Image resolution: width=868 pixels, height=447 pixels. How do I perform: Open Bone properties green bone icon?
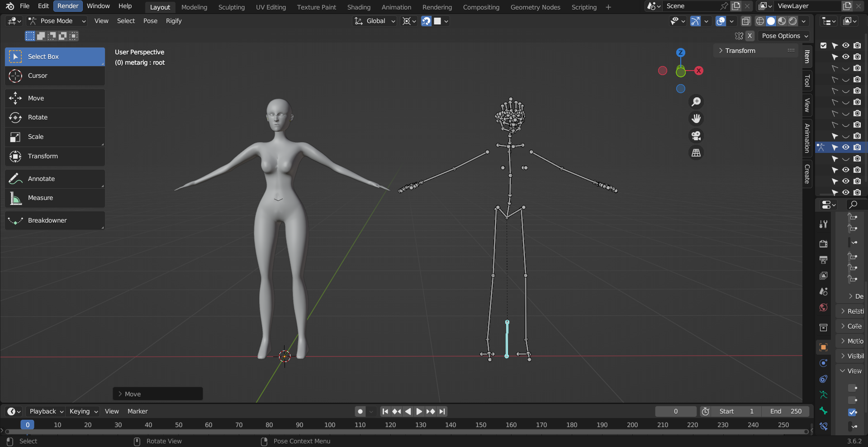coord(823,411)
